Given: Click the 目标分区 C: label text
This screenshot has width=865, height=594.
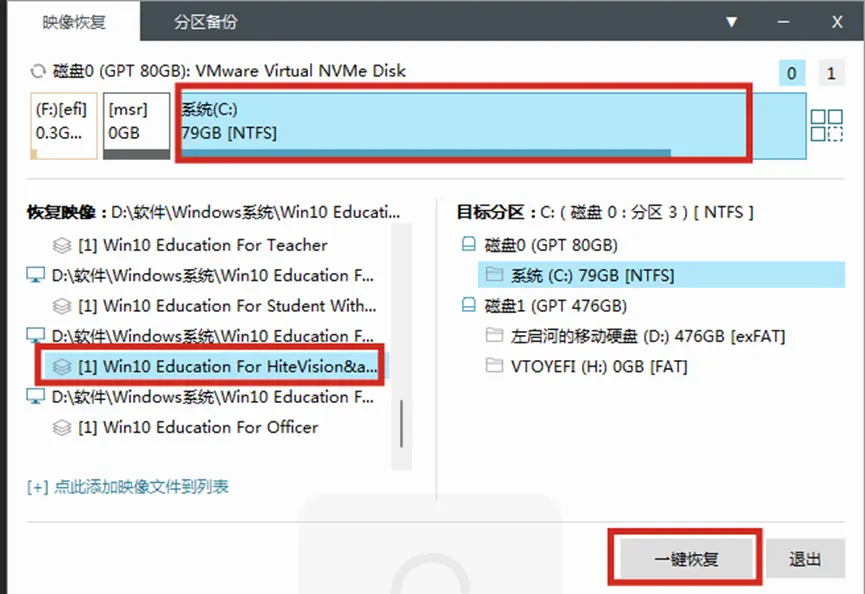Looking at the screenshot, I should tap(605, 212).
